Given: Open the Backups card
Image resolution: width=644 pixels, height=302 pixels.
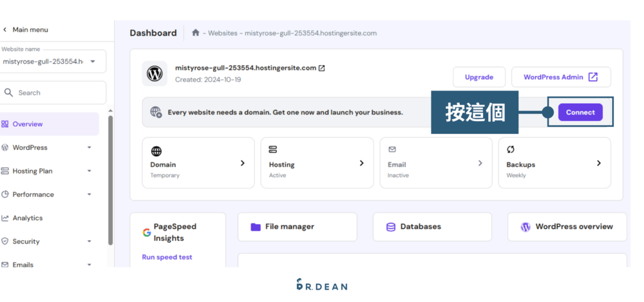Looking at the screenshot, I should click(554, 163).
